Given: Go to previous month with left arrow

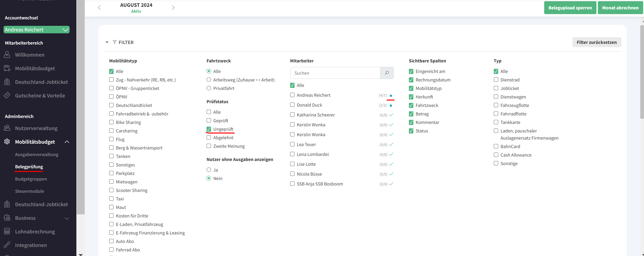Looking at the screenshot, I should tap(99, 7).
